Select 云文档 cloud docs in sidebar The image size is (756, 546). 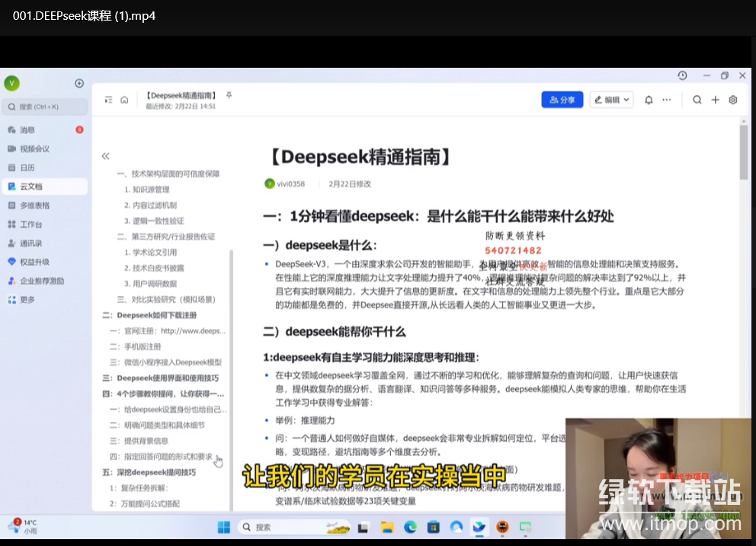tap(45, 187)
